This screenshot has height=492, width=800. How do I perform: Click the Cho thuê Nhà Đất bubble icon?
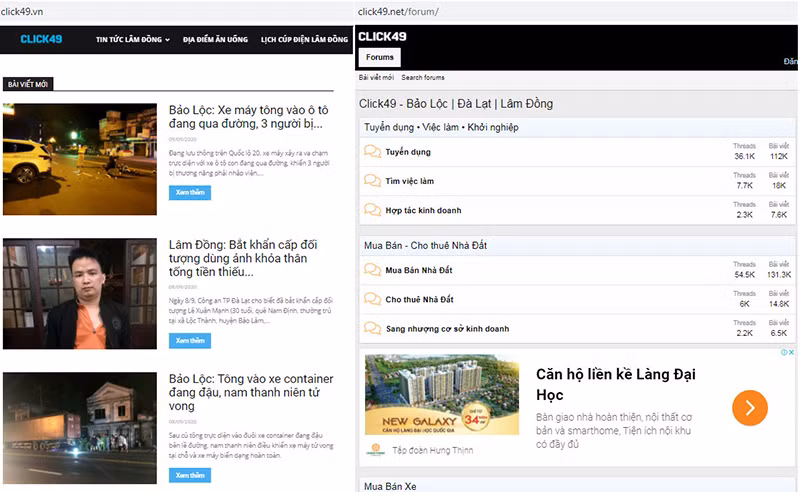click(372, 299)
